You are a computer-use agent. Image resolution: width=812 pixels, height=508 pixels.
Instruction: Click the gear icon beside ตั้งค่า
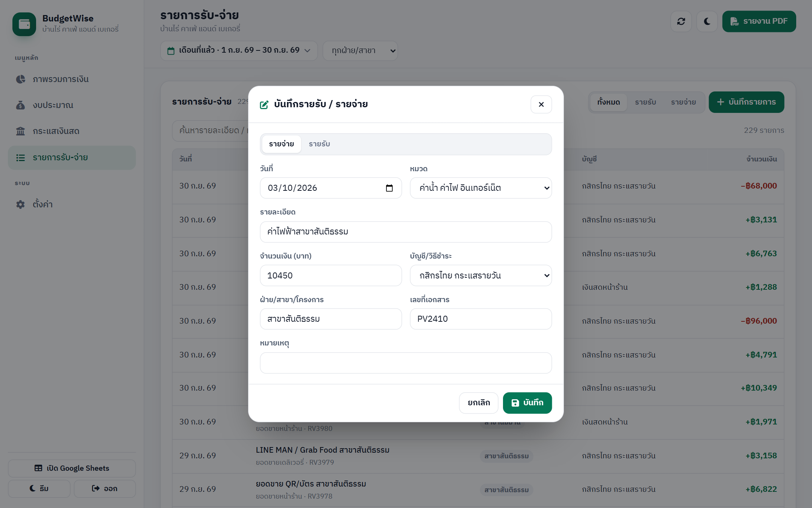point(20,204)
